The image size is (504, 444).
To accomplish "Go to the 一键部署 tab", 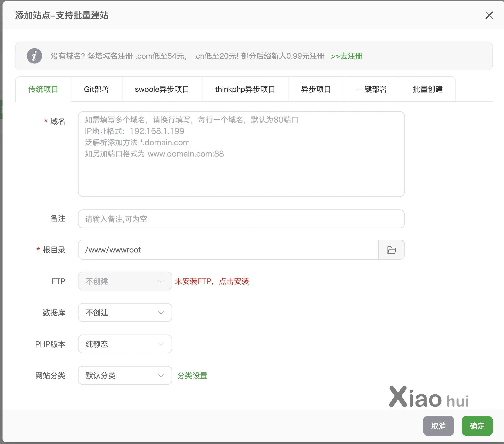I will 372,89.
